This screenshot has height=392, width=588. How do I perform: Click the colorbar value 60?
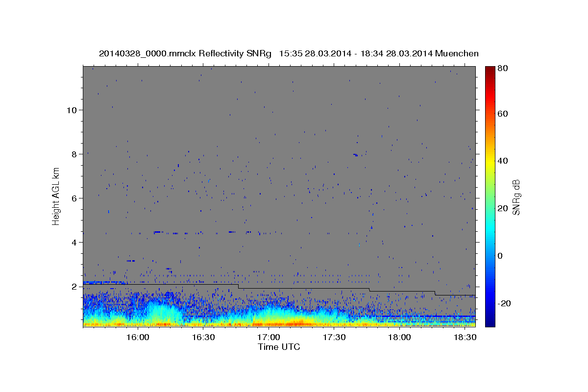[x=502, y=114]
